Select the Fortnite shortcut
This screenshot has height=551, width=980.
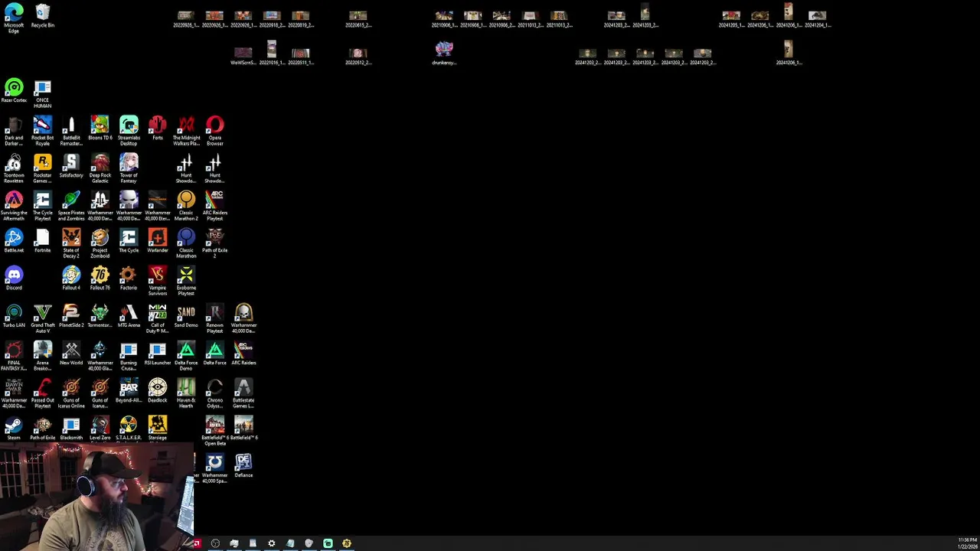[43, 240]
